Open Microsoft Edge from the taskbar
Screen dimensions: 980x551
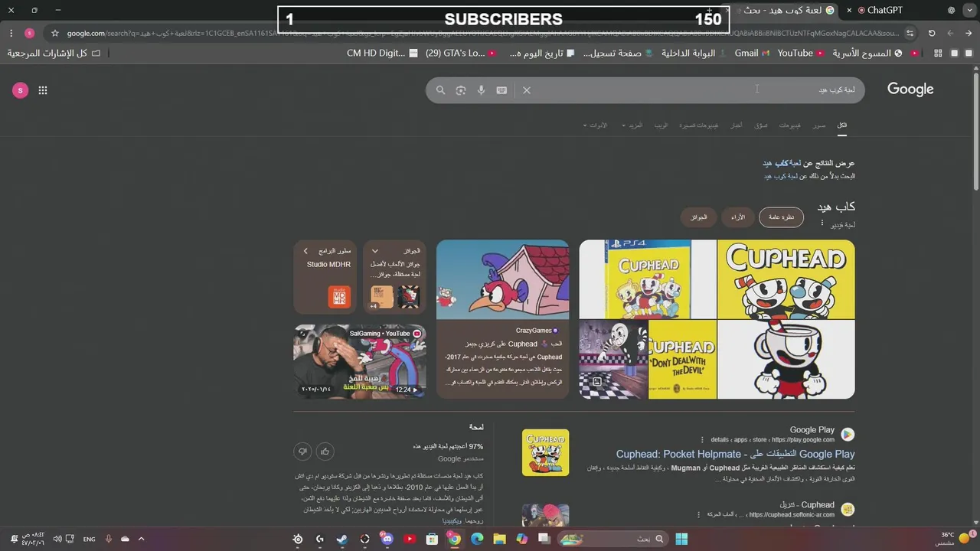pos(477,539)
